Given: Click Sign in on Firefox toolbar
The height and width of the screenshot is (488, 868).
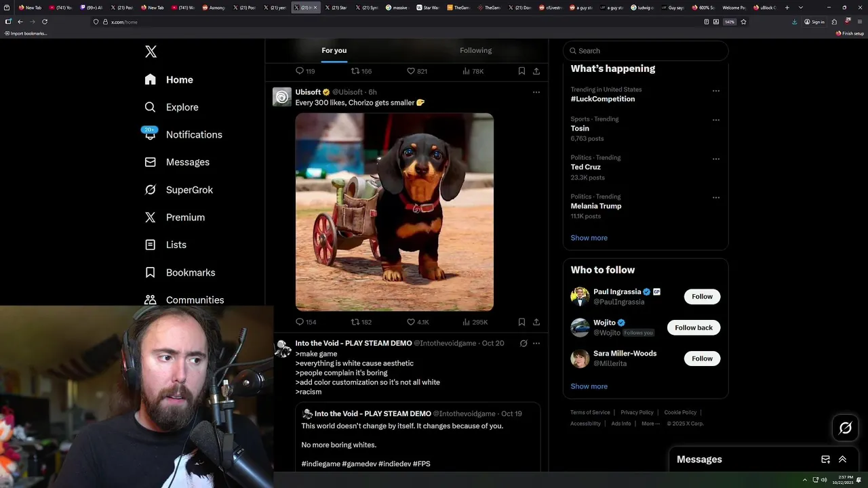Looking at the screenshot, I should 814,22.
